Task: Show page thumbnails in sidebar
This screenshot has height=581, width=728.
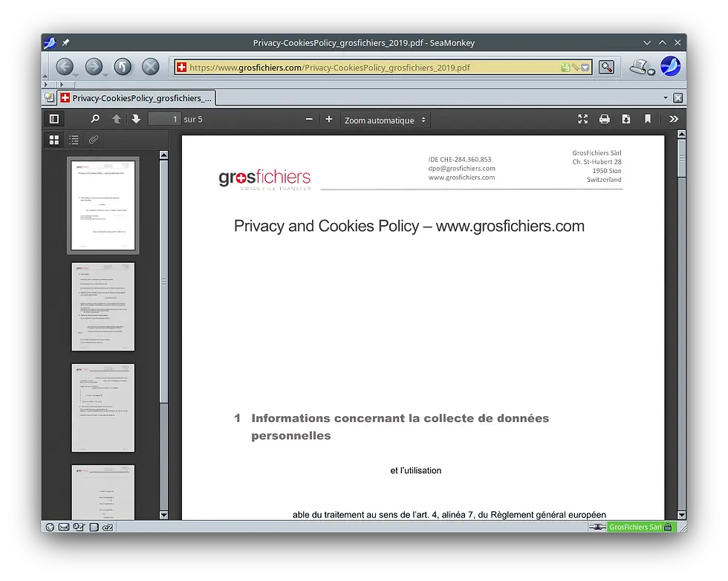Action: click(x=54, y=140)
